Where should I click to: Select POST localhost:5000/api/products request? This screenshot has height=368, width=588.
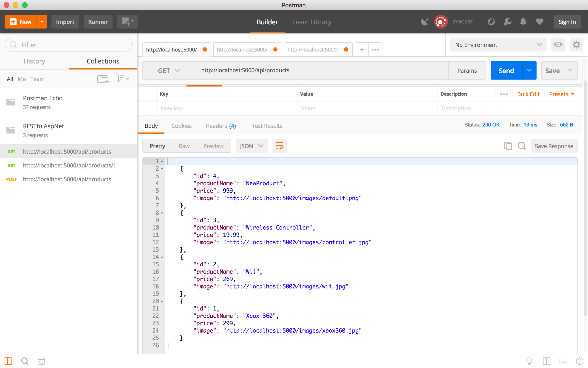(x=69, y=179)
